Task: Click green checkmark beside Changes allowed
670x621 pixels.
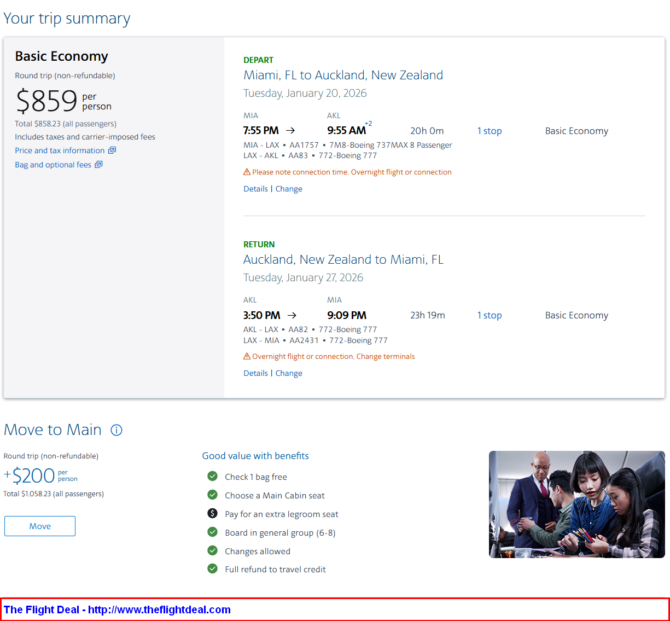Action: point(212,551)
